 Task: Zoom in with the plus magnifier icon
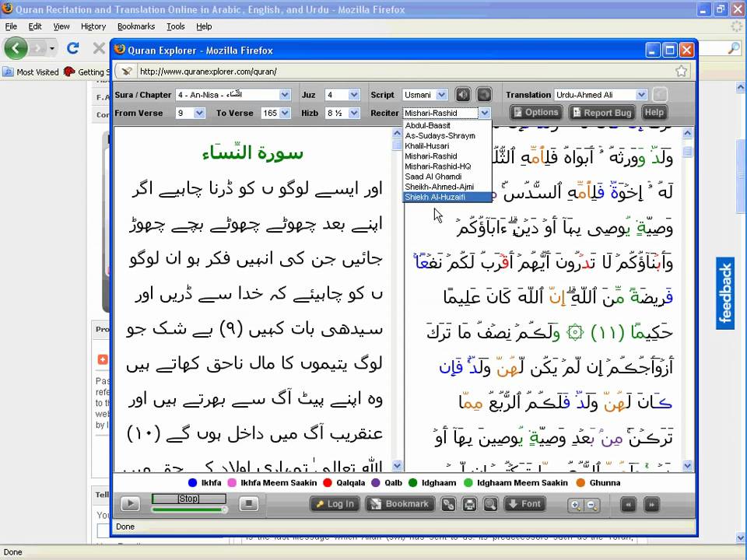pos(575,506)
